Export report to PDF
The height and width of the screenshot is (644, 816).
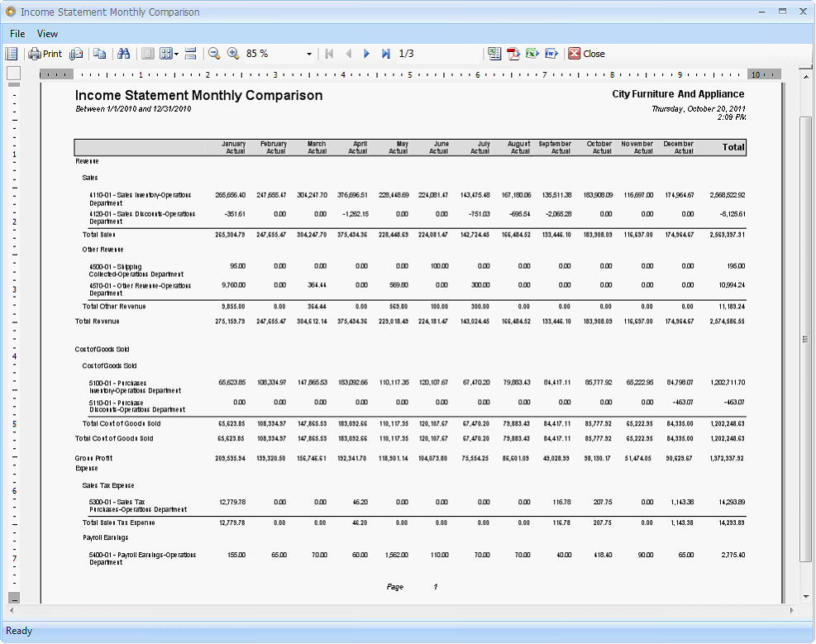point(513,54)
